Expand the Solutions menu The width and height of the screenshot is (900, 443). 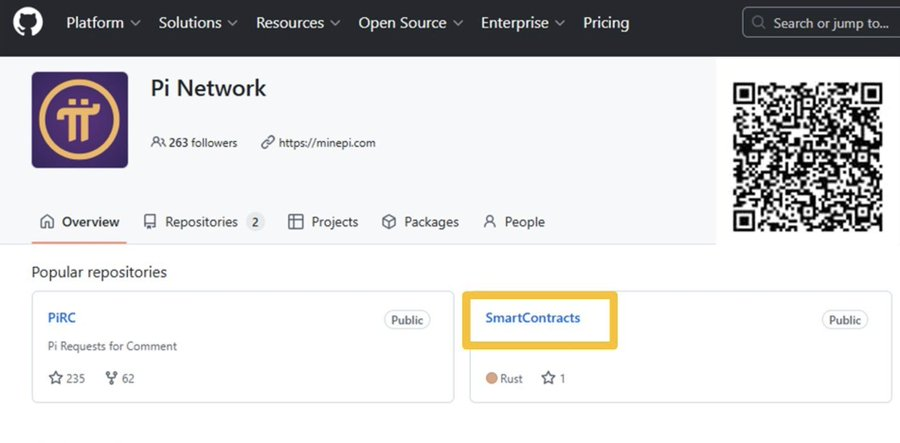(x=198, y=23)
